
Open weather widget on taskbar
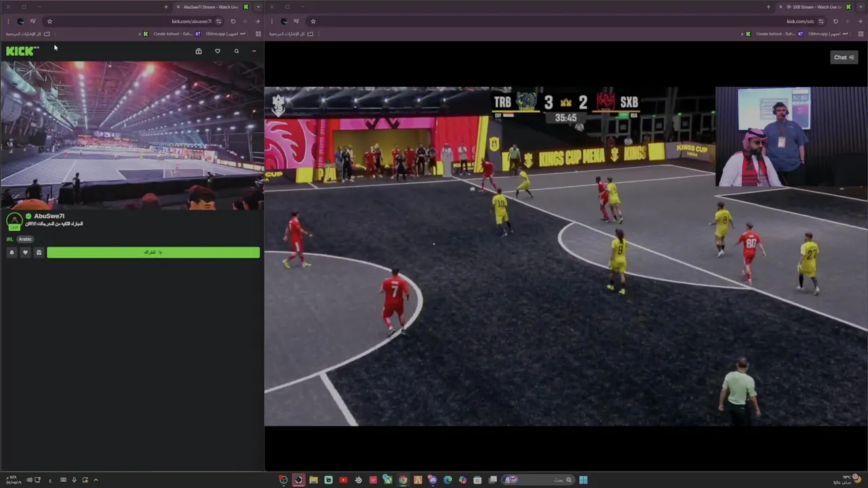(848, 479)
